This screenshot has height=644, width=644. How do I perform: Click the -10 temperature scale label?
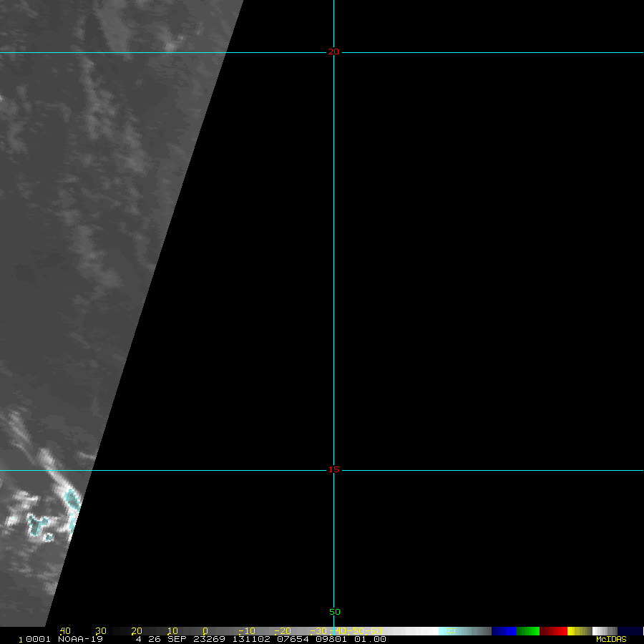pos(245,631)
